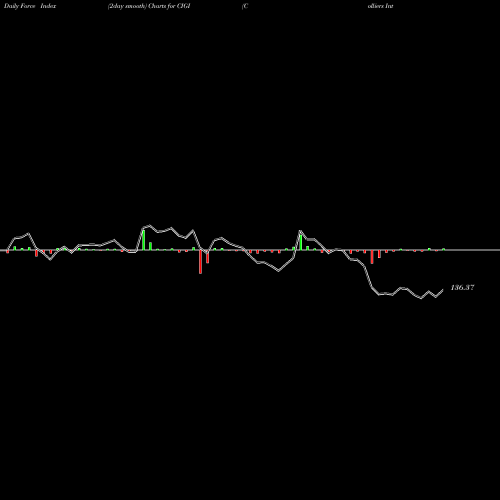Screen dimensions: 500x500
Task: Click the 'olliers Int' text at the top
Action: click(380, 6)
